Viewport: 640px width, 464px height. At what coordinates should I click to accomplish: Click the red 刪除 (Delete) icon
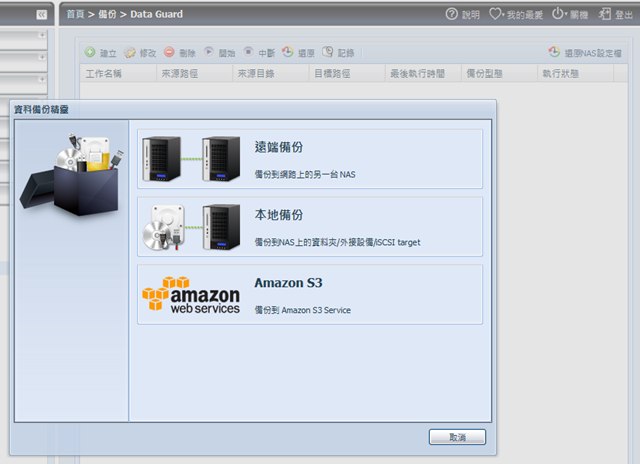pos(169,52)
